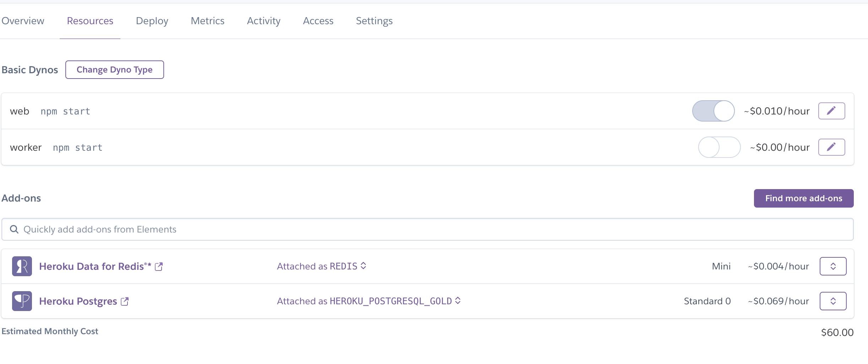Viewport: 868px width, 364px height.
Task: Click the web process name
Action: 20,111
